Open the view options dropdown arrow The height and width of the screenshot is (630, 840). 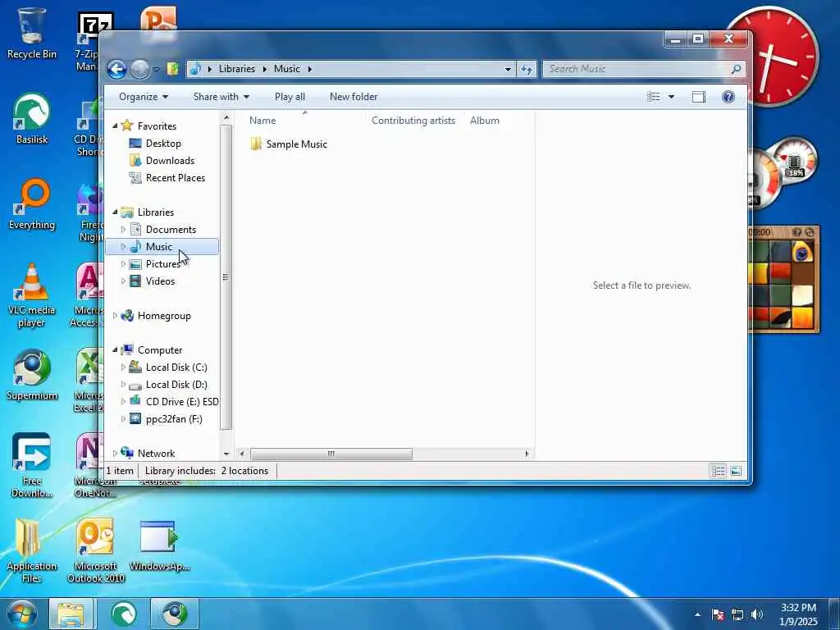pyautogui.click(x=671, y=97)
